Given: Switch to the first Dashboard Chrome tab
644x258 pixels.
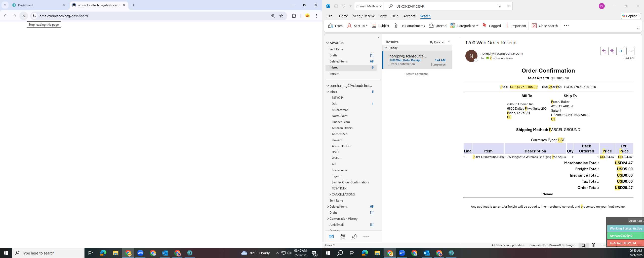Looking at the screenshot, I should coord(39,5).
